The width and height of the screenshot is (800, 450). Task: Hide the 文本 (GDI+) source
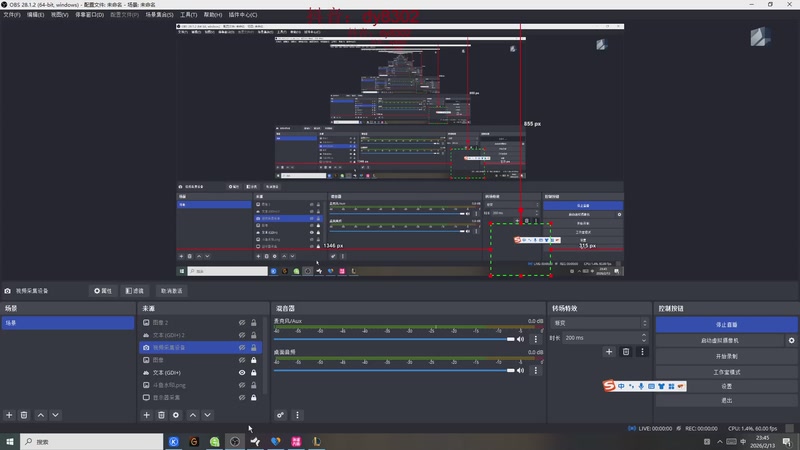pos(242,372)
